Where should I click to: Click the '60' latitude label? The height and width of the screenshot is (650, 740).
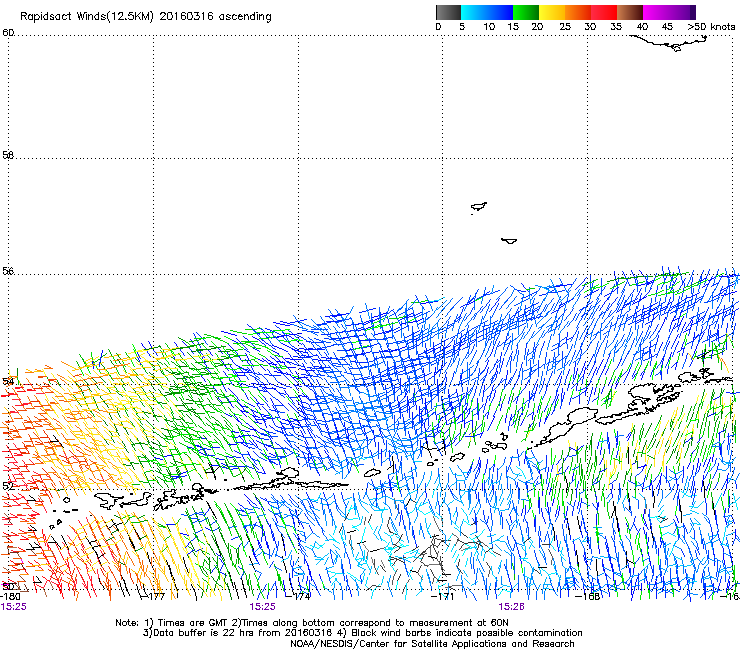coord(8,33)
